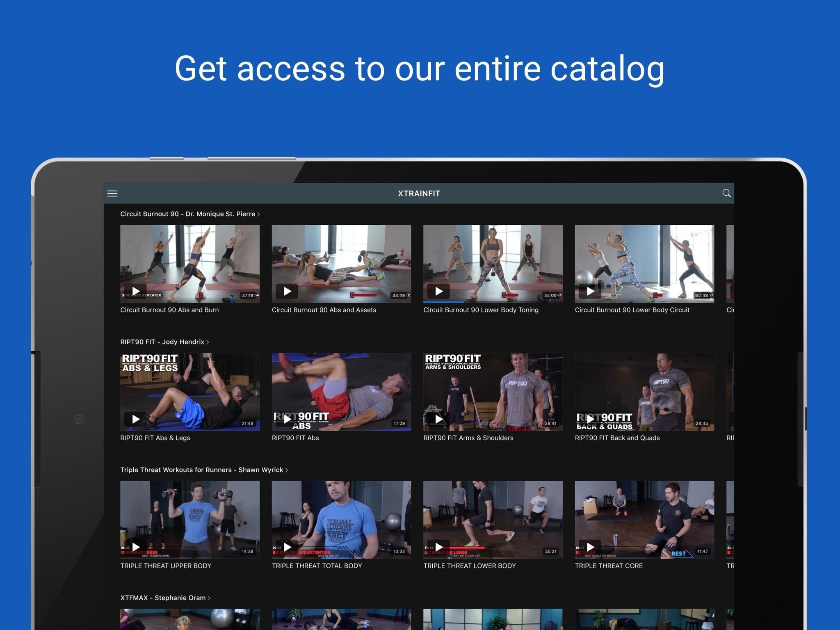Expand Circuit Burnout 90 category chevron
The width and height of the screenshot is (840, 630).
pos(258,214)
